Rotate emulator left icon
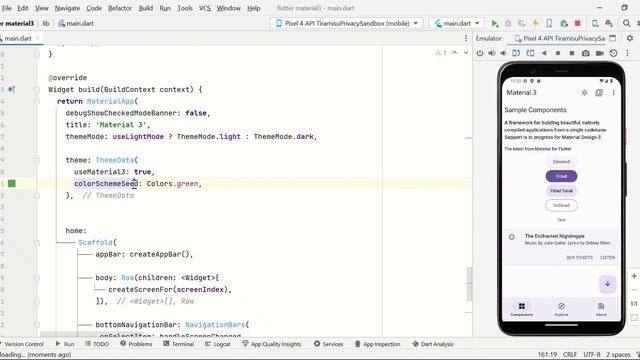Viewport: 640px width, 360px height. 516,53
